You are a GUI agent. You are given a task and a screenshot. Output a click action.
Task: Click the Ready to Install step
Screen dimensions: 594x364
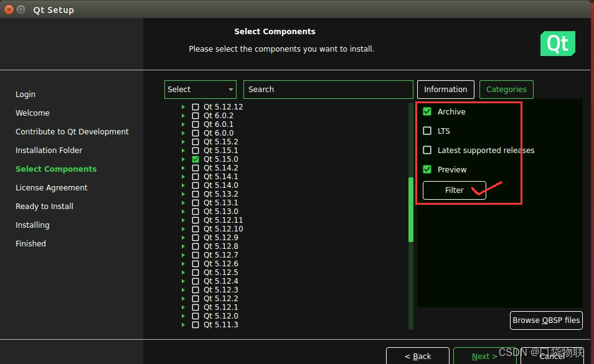click(44, 206)
